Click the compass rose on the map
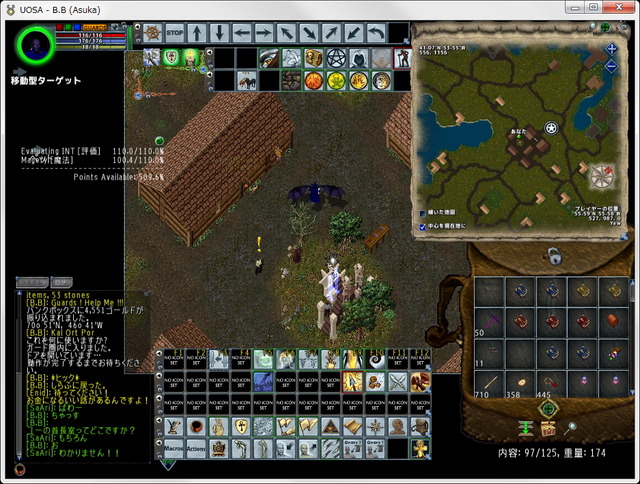The height and width of the screenshot is (484, 640). tap(602, 176)
